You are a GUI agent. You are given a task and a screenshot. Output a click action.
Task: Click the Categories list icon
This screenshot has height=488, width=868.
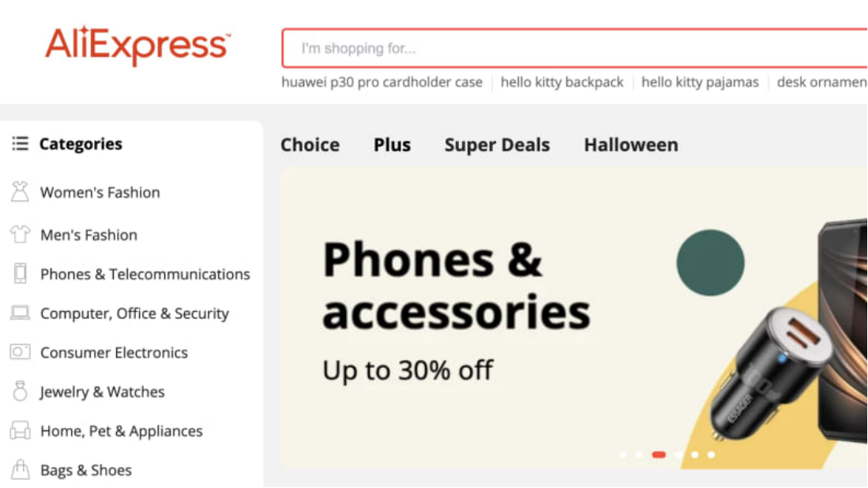click(20, 144)
